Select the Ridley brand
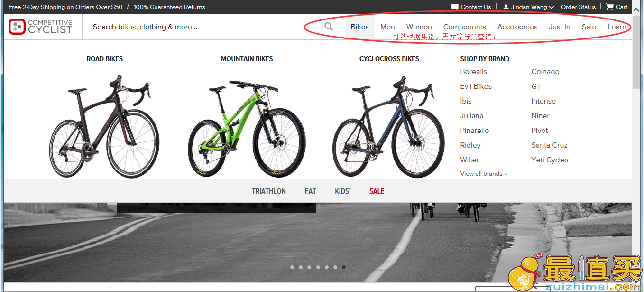The width and height of the screenshot is (644, 292). (x=470, y=145)
